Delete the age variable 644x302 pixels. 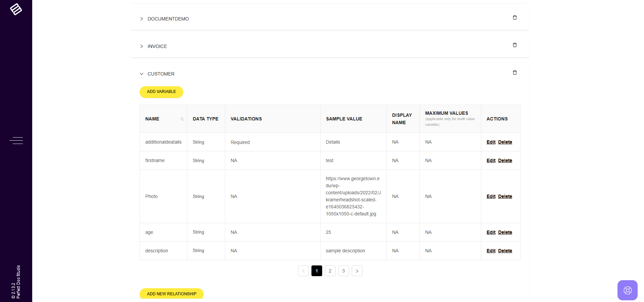pos(505,233)
